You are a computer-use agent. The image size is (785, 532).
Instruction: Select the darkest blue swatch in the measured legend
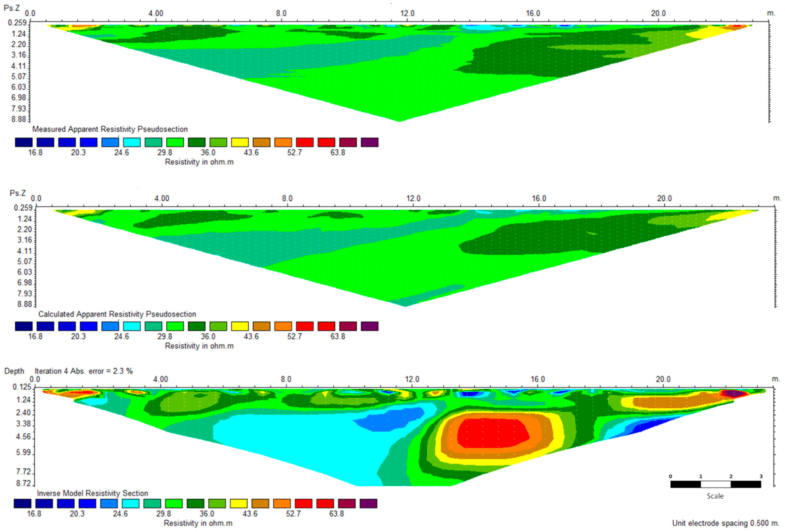pos(24,142)
